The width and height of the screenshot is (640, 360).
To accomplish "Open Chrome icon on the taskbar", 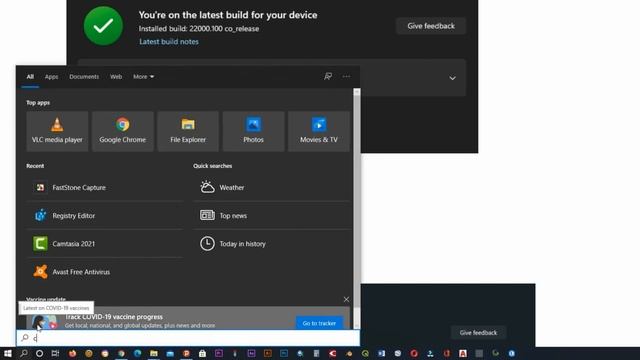I will point(121,353).
